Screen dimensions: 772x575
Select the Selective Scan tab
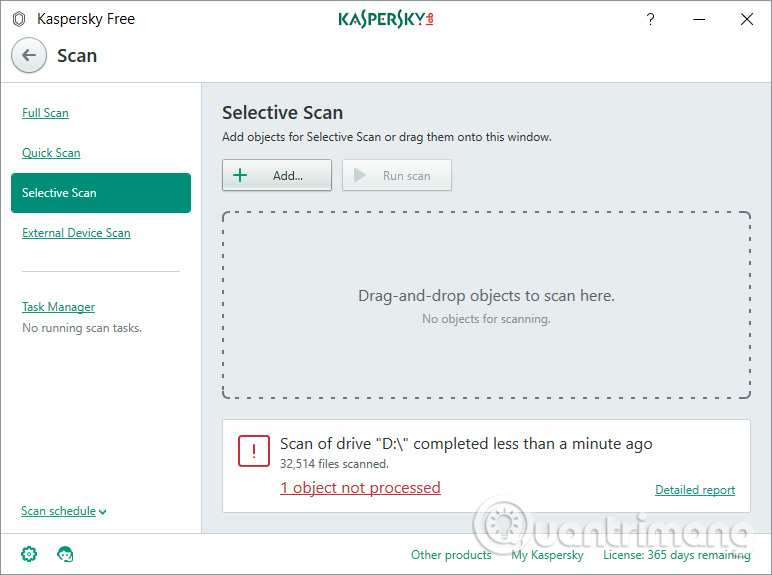101,193
